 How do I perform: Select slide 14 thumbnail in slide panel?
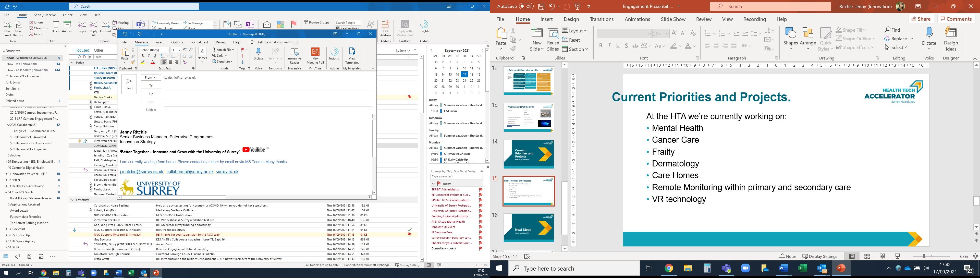click(x=529, y=154)
